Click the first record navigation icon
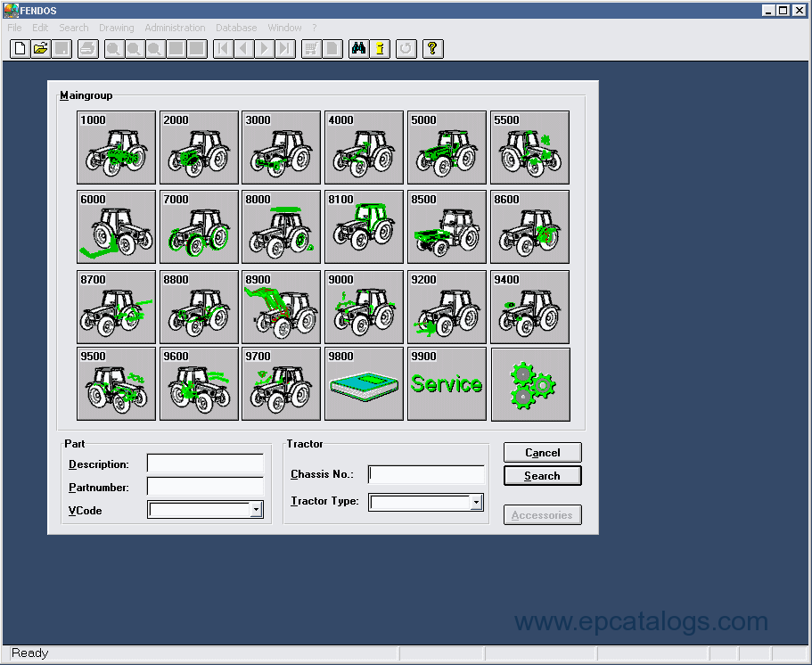This screenshot has width=812, height=665. click(x=223, y=49)
